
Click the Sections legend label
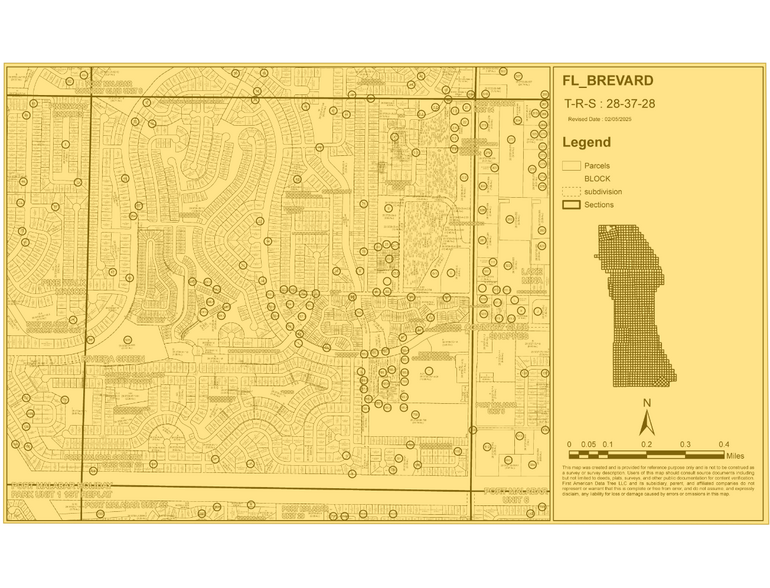pos(599,205)
